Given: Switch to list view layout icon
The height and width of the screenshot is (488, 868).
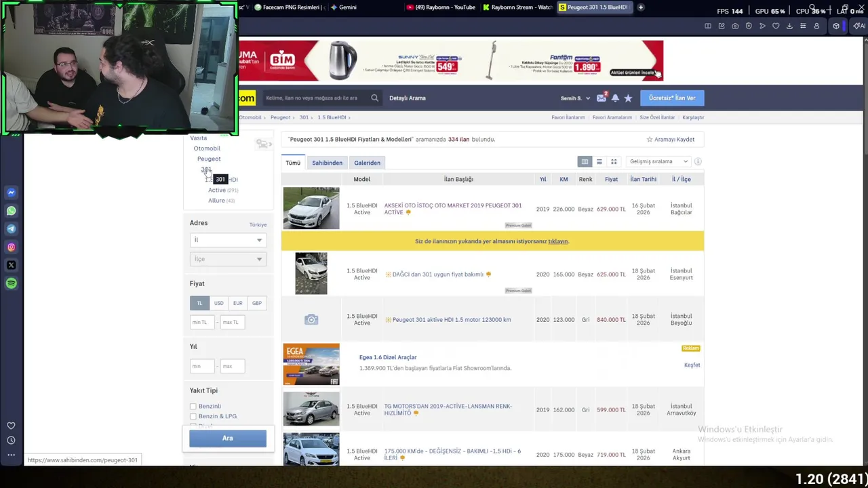Looking at the screenshot, I should click(599, 162).
